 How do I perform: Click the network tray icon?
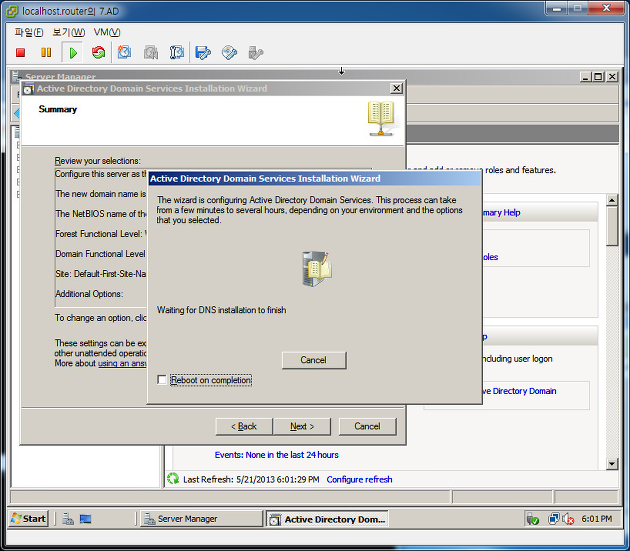click(553, 519)
